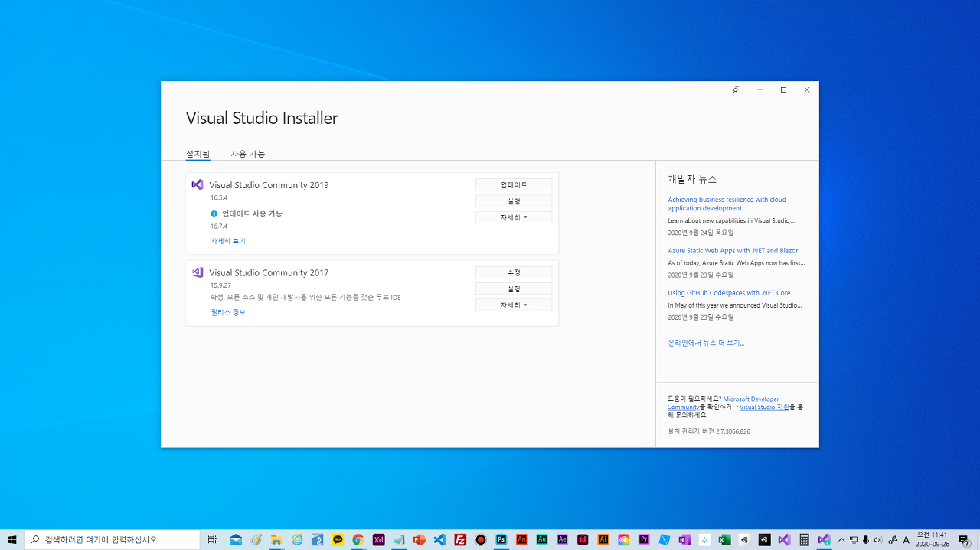
Task: Open After Effects from the taskbar
Action: (562, 539)
